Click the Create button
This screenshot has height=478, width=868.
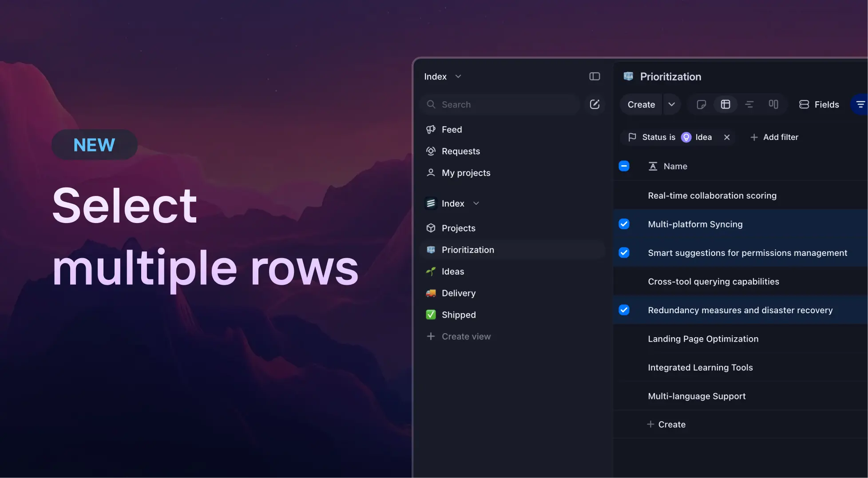[641, 104]
